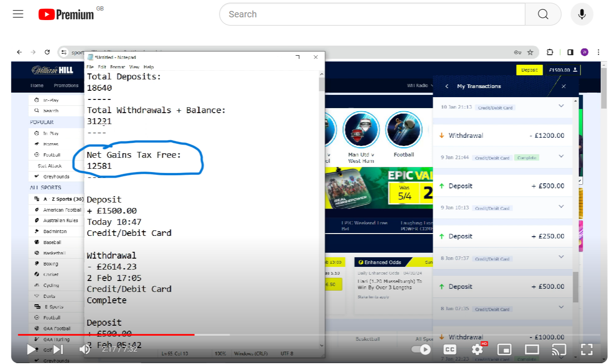This screenshot has height=364, width=611.
Task: Play the video with the play button
Action: click(31, 349)
